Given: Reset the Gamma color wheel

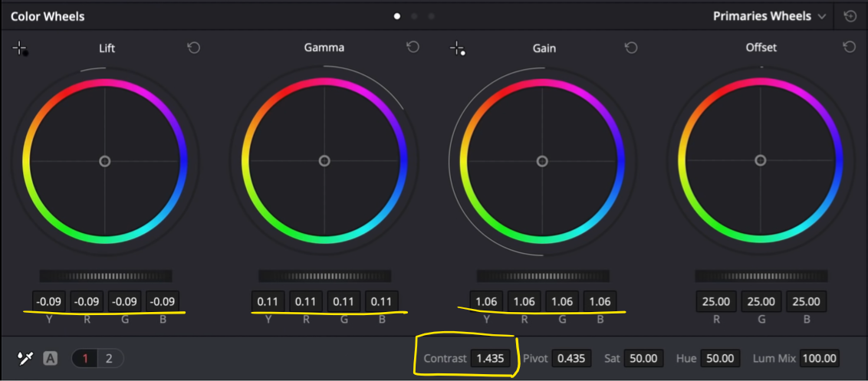Looking at the screenshot, I should coord(413,47).
